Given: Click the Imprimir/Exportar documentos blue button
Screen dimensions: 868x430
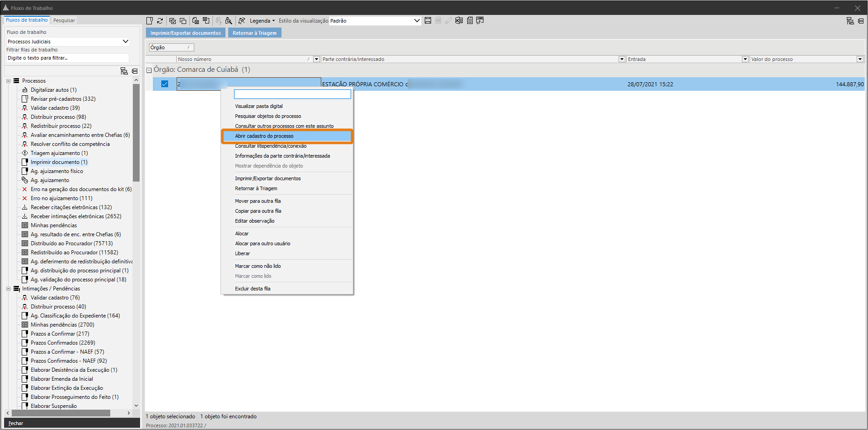Looking at the screenshot, I should click(x=185, y=33).
